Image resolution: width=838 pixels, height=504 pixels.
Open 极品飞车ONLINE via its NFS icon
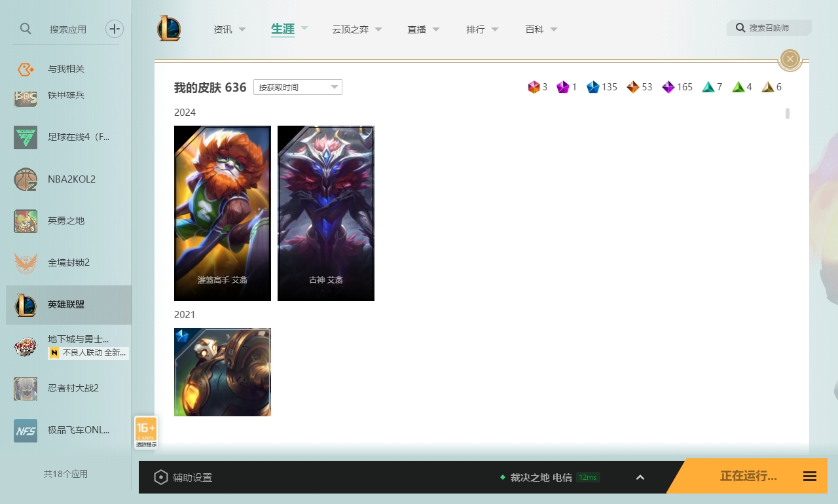[25, 430]
